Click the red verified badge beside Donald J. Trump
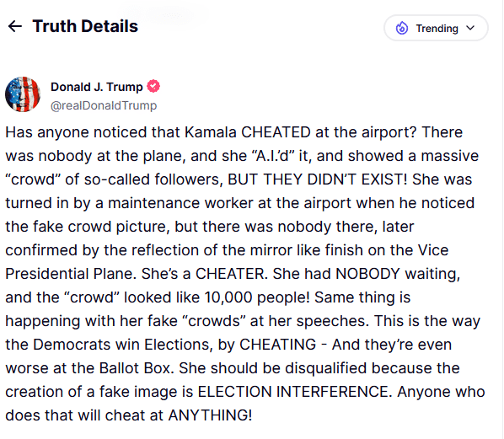The height and width of the screenshot is (439, 504). coord(153,86)
